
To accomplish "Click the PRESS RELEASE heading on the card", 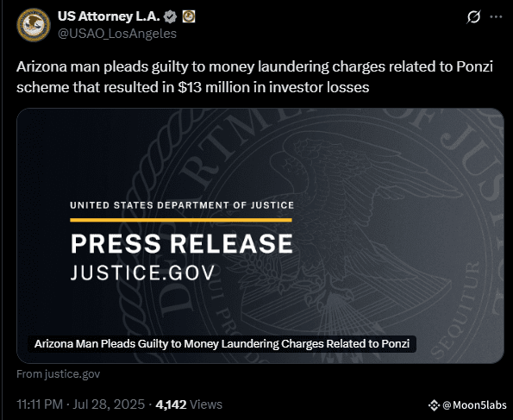I will click(x=182, y=243).
